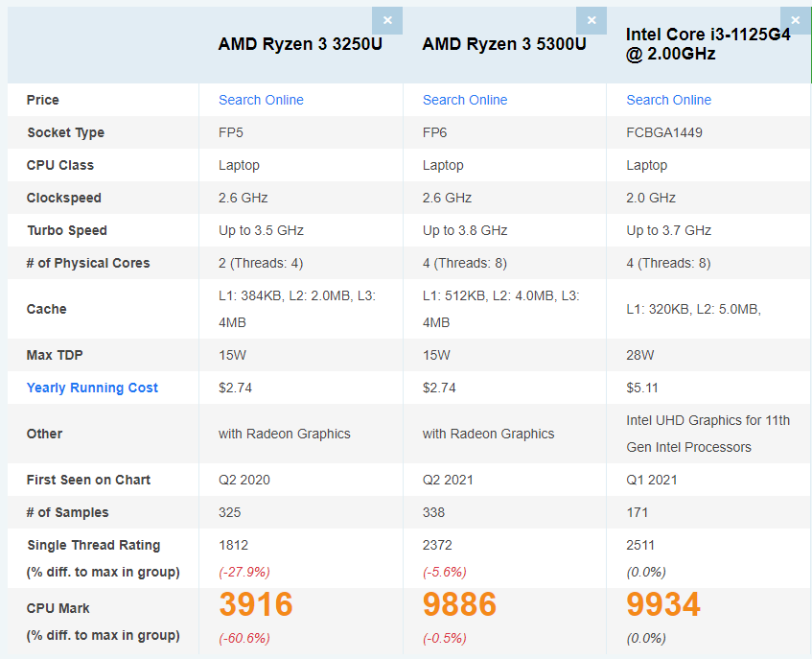Click the # of Samples row label
Image resolution: width=812 pixels, height=659 pixels.
(x=67, y=512)
